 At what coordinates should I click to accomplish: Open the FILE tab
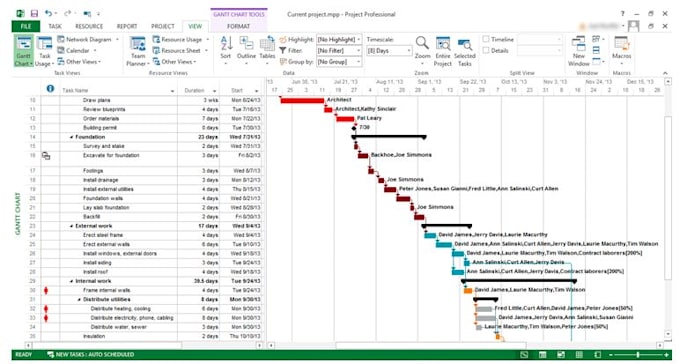pyautogui.click(x=26, y=26)
